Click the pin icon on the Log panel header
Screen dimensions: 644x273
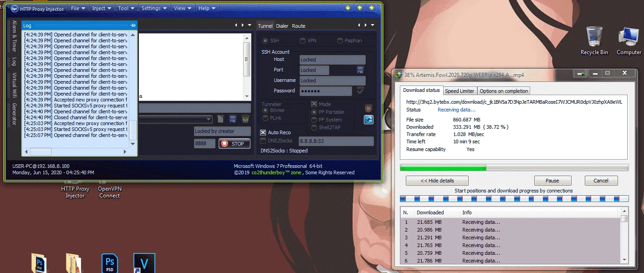(x=133, y=25)
